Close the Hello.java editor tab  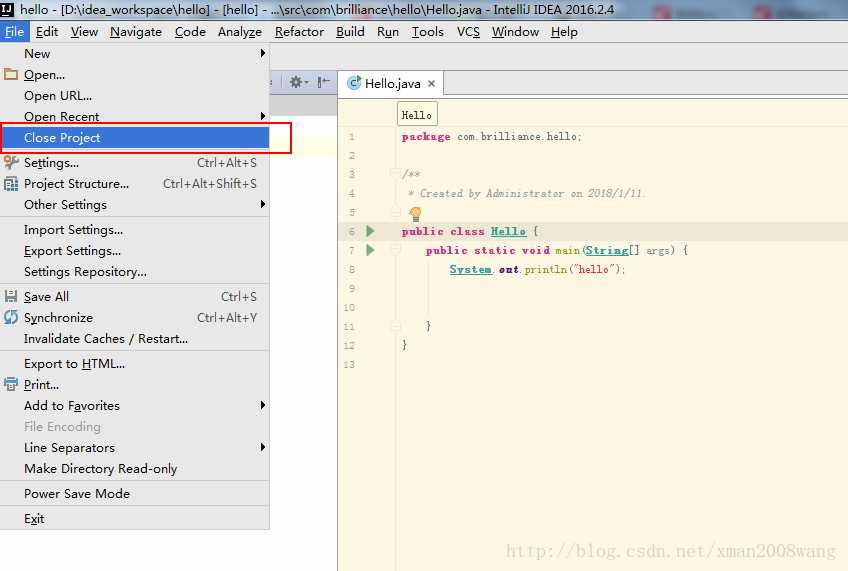[432, 83]
